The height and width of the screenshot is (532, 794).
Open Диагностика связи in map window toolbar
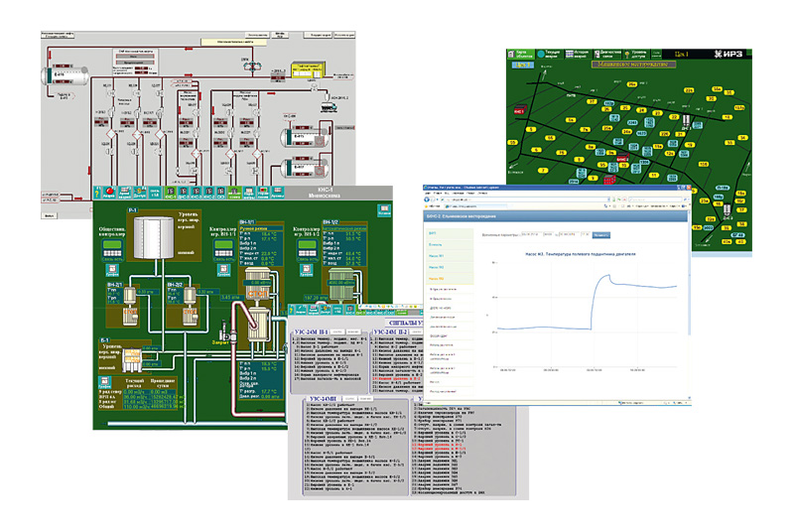(x=607, y=54)
